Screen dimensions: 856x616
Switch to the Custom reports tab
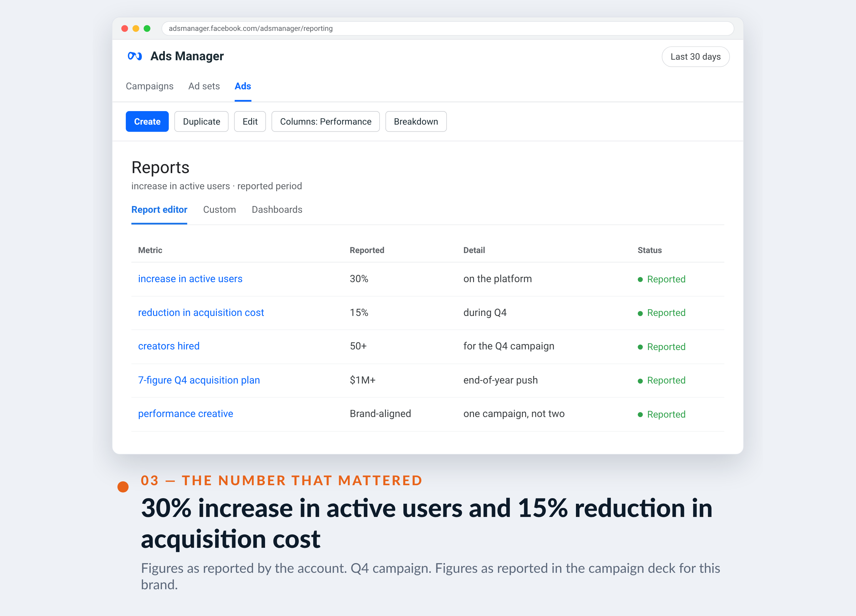(x=219, y=210)
